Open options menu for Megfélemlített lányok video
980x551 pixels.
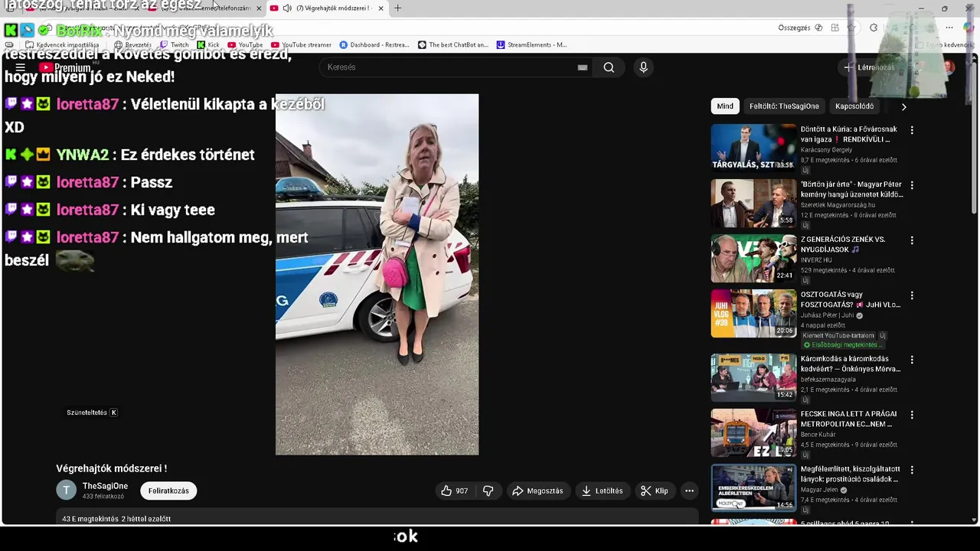pyautogui.click(x=912, y=470)
